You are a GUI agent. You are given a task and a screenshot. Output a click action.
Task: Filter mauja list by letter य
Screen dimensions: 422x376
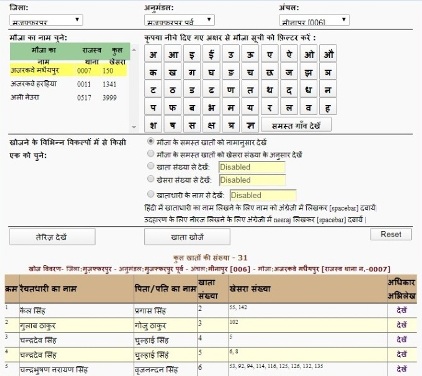(250, 107)
